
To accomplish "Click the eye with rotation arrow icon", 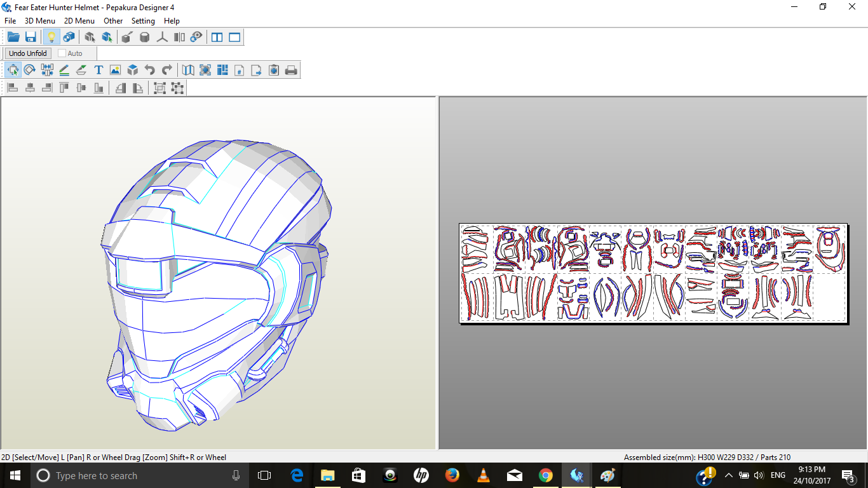I will [x=196, y=37].
